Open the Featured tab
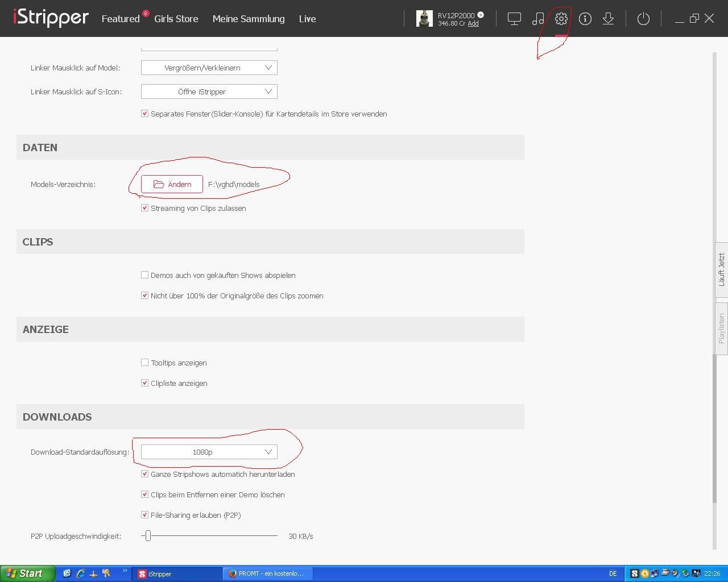728x582 pixels. 121,19
